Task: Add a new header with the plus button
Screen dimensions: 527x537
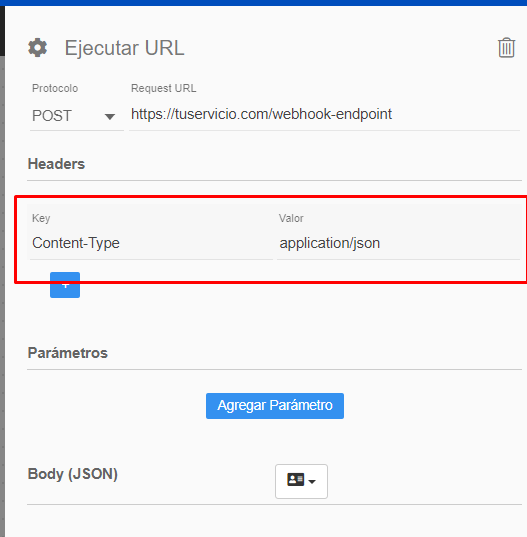Action: (65, 285)
